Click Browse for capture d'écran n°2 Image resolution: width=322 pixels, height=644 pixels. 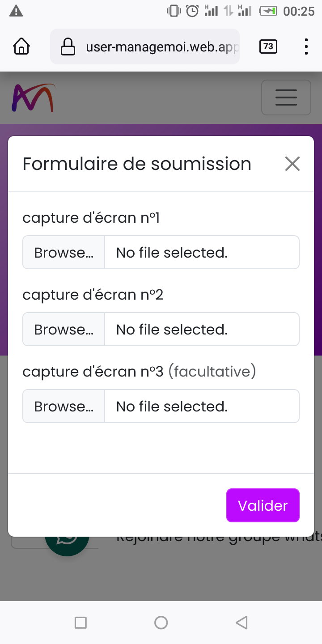64,330
